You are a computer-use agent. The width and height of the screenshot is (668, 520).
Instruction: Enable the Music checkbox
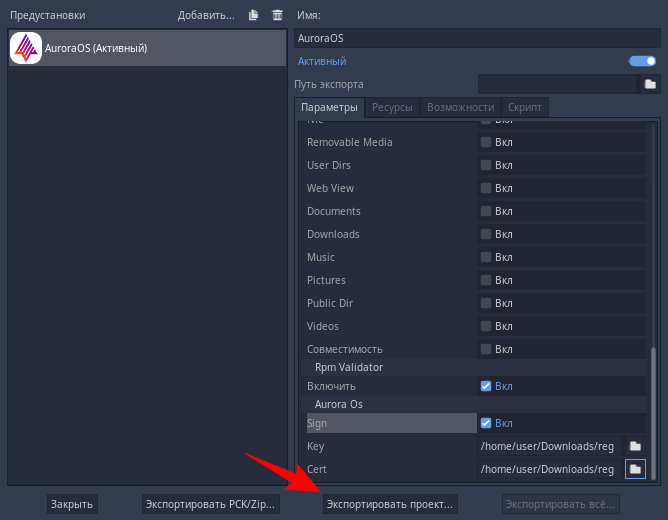[x=486, y=257]
